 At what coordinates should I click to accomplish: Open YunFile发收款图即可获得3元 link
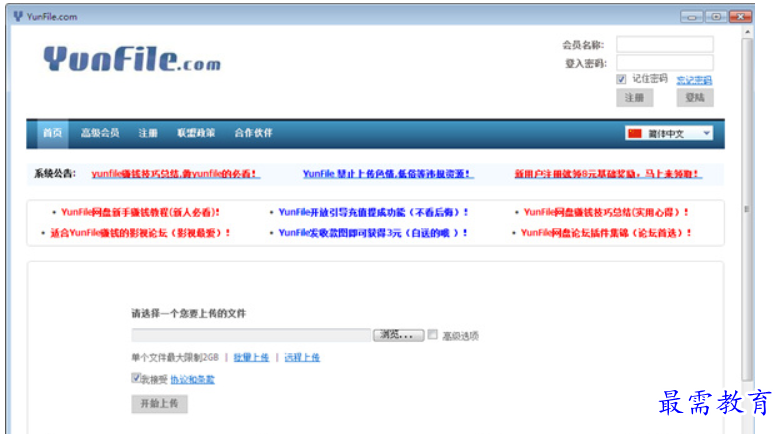pos(373,233)
